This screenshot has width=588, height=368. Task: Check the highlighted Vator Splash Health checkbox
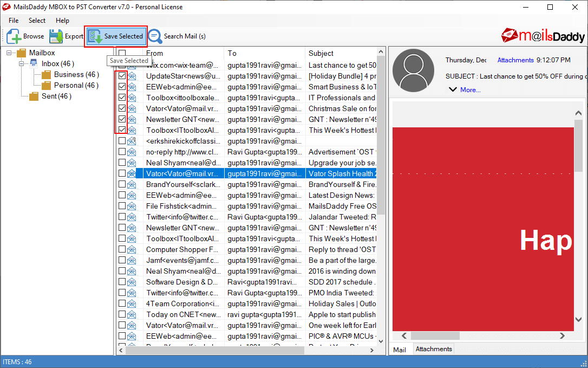point(122,173)
